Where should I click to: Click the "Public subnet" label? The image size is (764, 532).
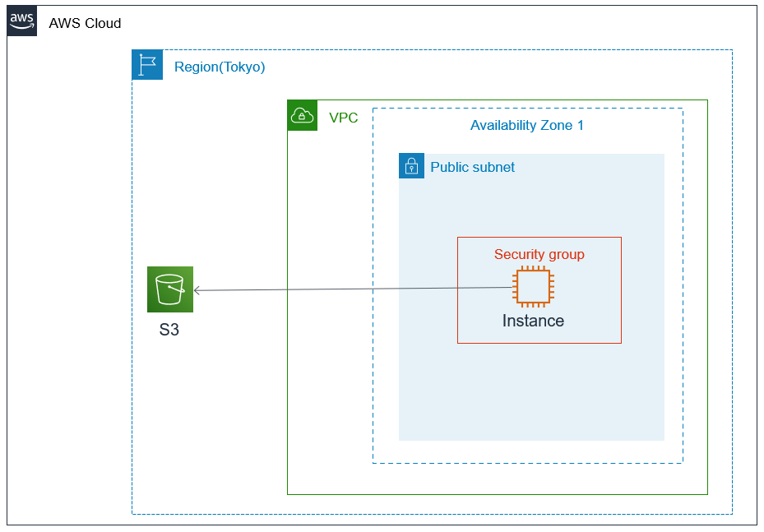[472, 167]
